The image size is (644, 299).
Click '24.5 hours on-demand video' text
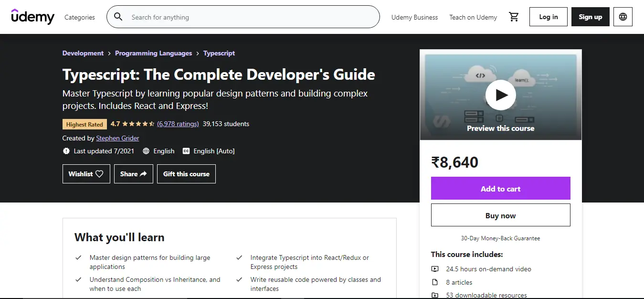489,269
